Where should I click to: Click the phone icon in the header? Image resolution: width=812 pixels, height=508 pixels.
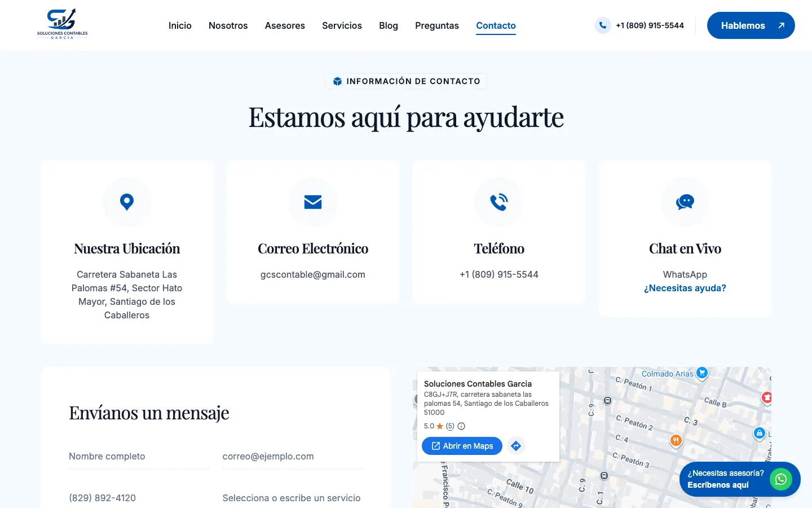pyautogui.click(x=603, y=25)
